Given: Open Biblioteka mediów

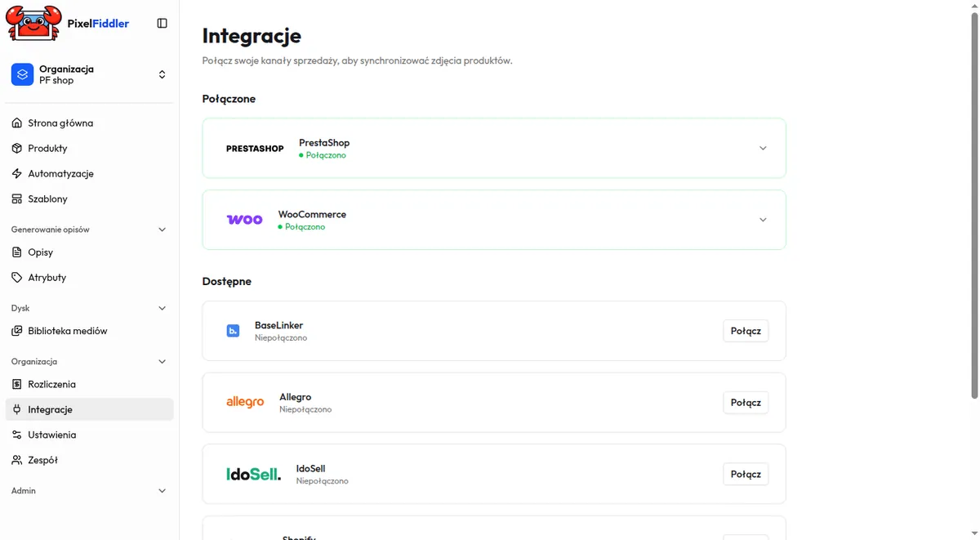Looking at the screenshot, I should pos(89,331).
